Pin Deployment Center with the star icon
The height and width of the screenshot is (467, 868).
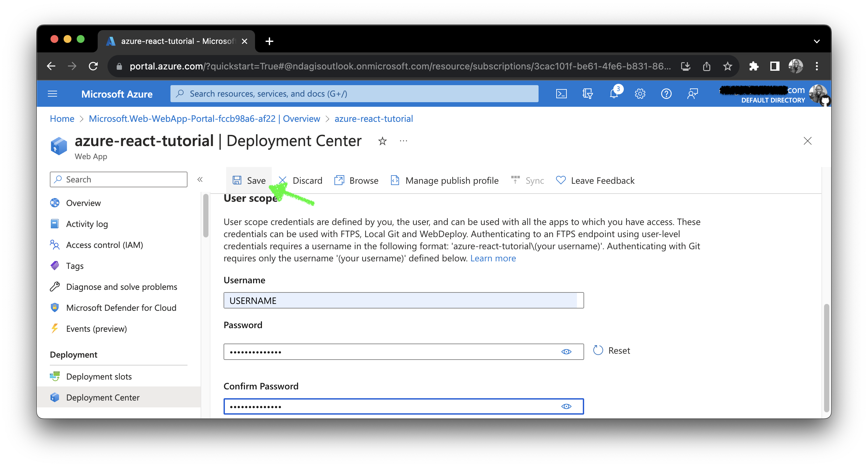pos(382,141)
